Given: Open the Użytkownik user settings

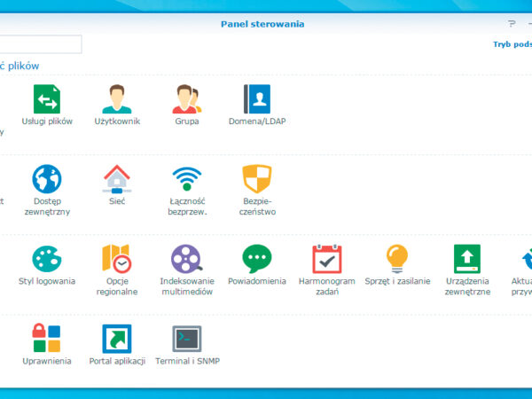Looking at the screenshot, I should (x=117, y=99).
